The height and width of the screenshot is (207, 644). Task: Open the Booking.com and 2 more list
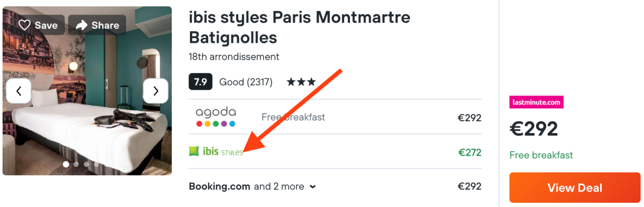252,187
